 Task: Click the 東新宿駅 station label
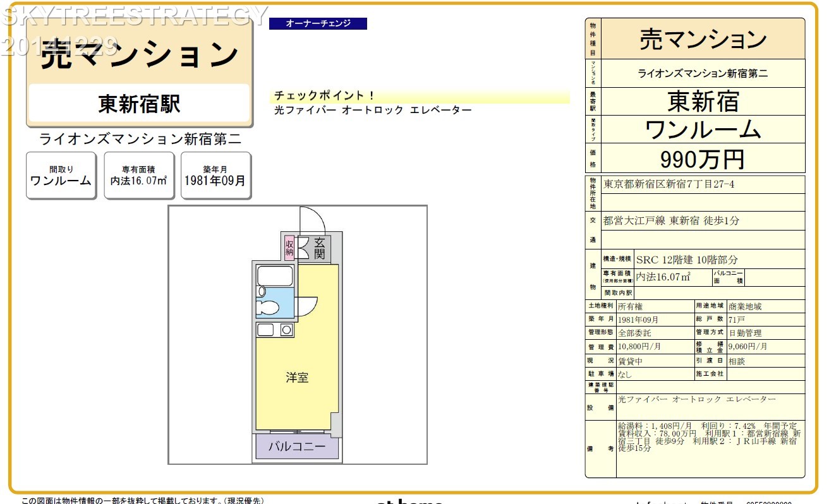click(x=139, y=103)
